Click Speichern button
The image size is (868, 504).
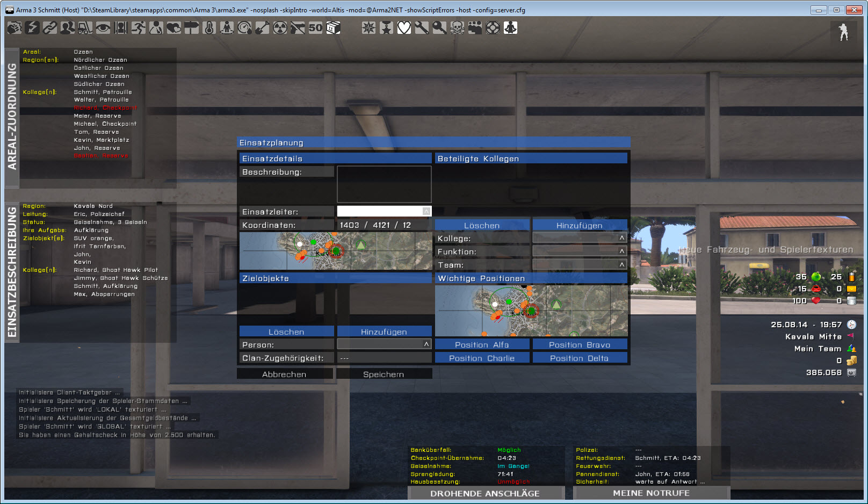coord(384,374)
